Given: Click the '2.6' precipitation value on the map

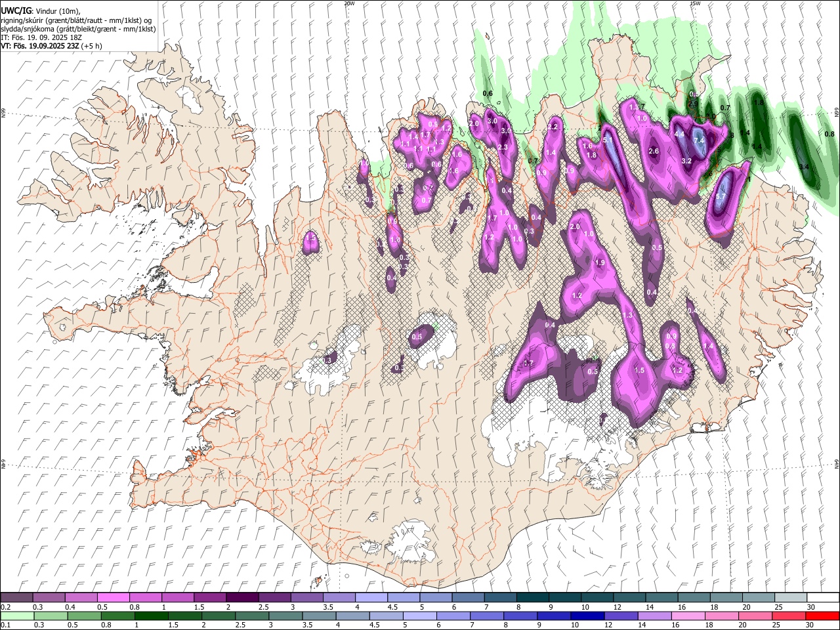Looking at the screenshot, I should (x=653, y=152).
